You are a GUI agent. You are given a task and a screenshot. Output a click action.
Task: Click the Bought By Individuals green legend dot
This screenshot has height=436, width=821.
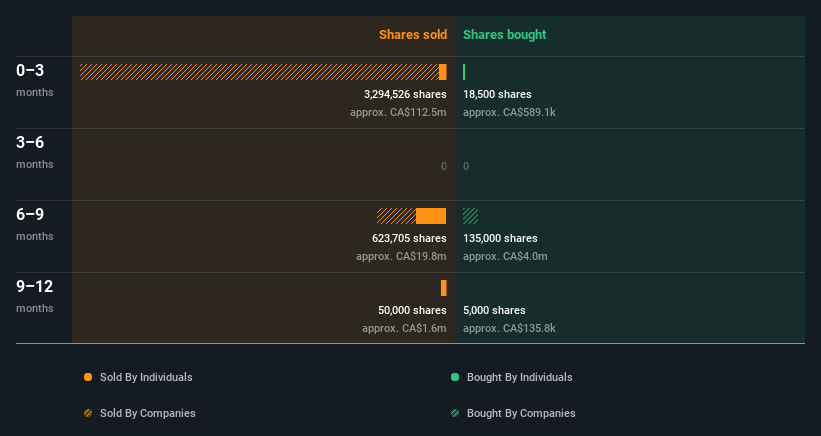click(455, 377)
